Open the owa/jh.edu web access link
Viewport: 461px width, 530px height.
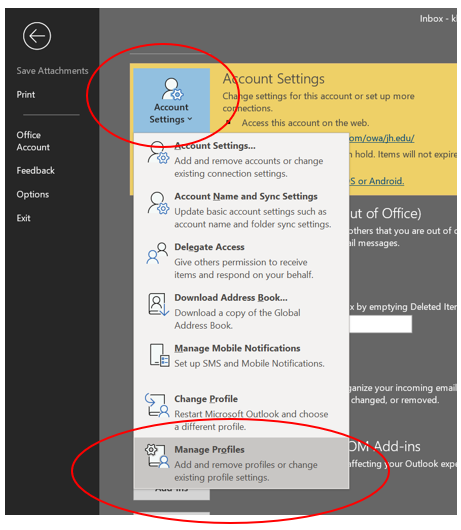tap(382, 138)
